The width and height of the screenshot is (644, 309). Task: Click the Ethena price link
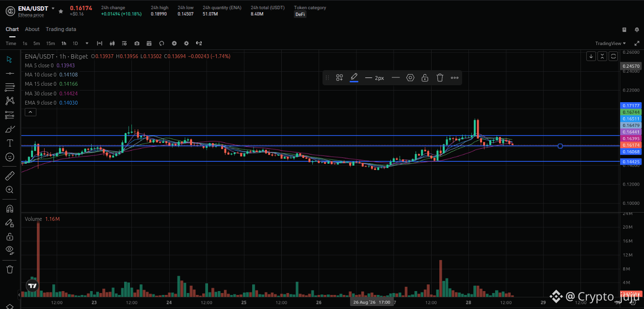pos(31,15)
